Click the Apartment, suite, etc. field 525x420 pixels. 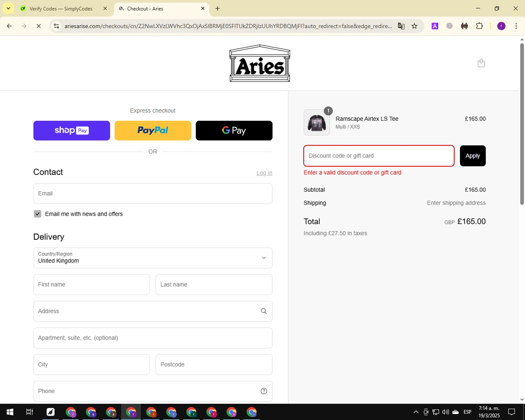pos(153,338)
